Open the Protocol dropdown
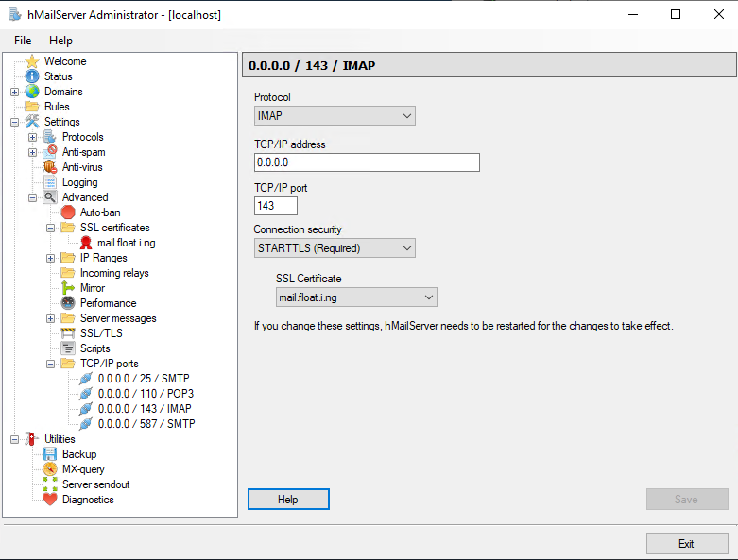The width and height of the screenshot is (738, 560). 335,115
